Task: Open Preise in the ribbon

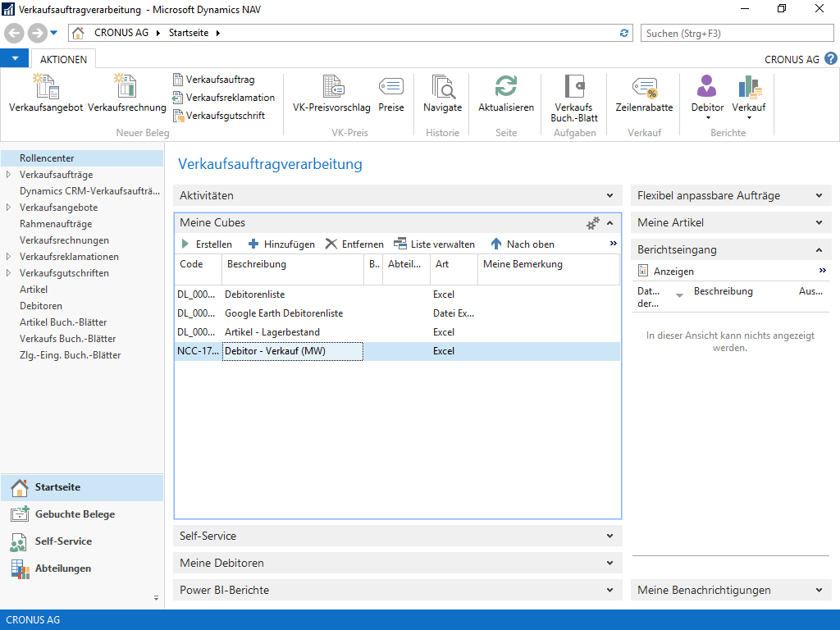Action: pos(391,94)
